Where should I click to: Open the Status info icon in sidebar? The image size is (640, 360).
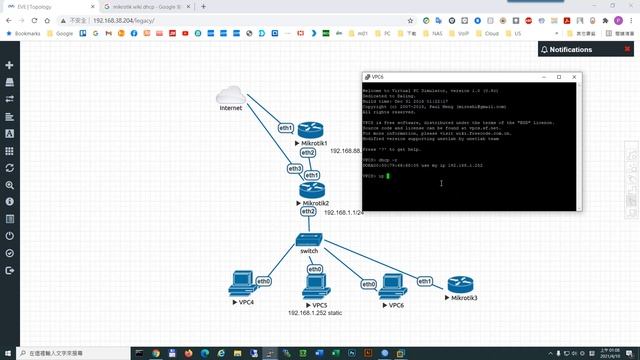point(9,202)
